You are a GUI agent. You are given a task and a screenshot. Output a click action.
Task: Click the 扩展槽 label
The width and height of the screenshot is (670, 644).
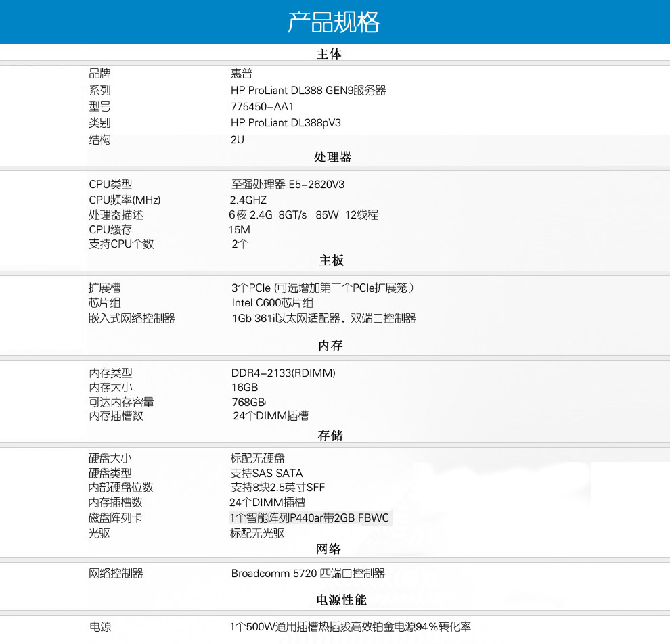[105, 287]
